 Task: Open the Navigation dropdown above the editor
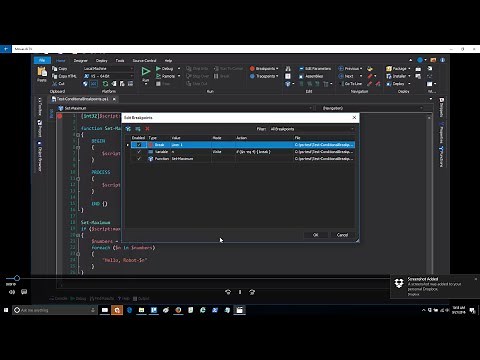[x=372, y=108]
